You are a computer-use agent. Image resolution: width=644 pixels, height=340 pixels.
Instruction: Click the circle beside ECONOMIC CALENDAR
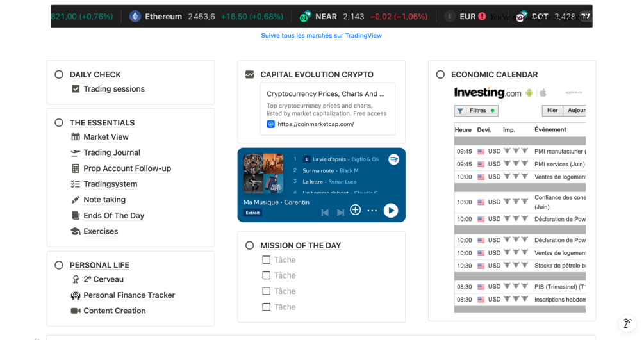tap(440, 74)
